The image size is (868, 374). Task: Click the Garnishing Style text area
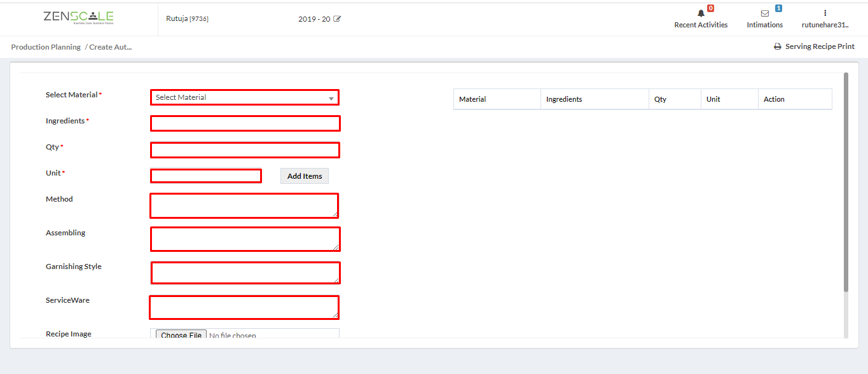pyautogui.click(x=245, y=273)
